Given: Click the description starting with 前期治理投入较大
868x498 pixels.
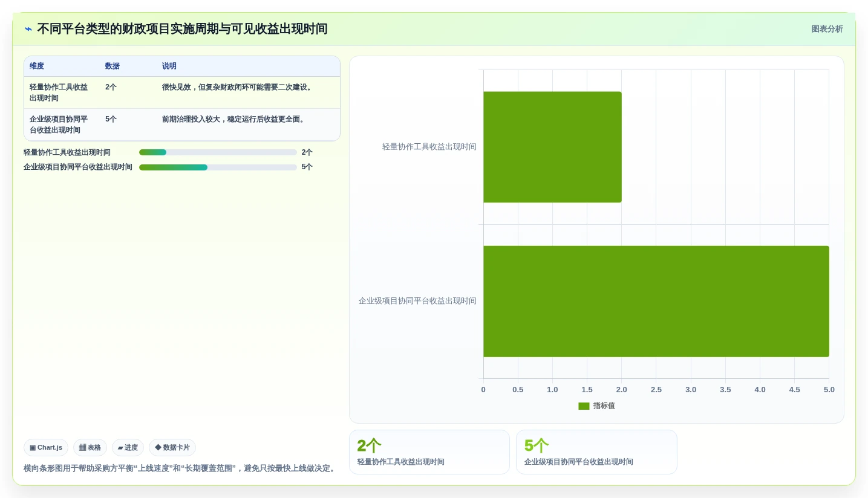Looking at the screenshot, I should pos(233,119).
